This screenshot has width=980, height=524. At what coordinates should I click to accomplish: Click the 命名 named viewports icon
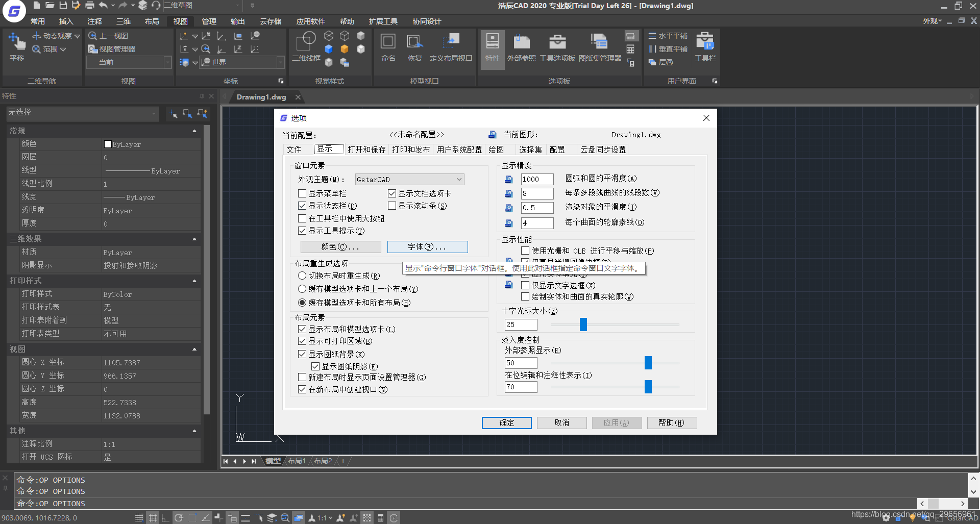pos(388,42)
